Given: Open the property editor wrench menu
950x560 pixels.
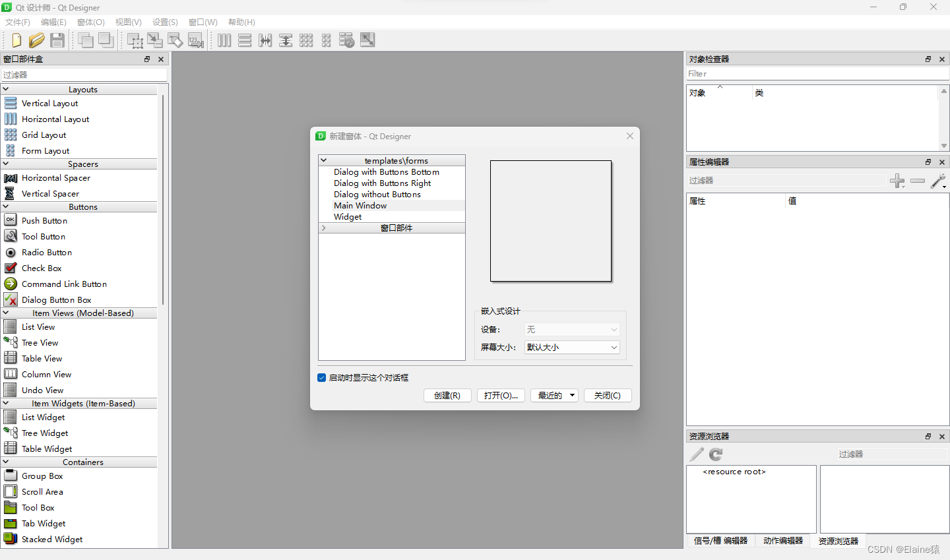Looking at the screenshot, I should point(939,181).
